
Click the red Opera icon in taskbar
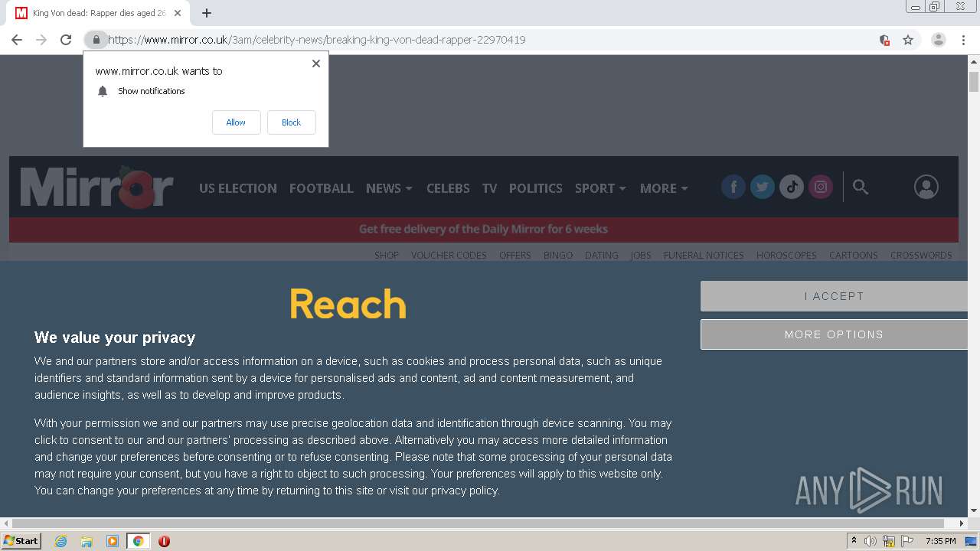pyautogui.click(x=164, y=541)
